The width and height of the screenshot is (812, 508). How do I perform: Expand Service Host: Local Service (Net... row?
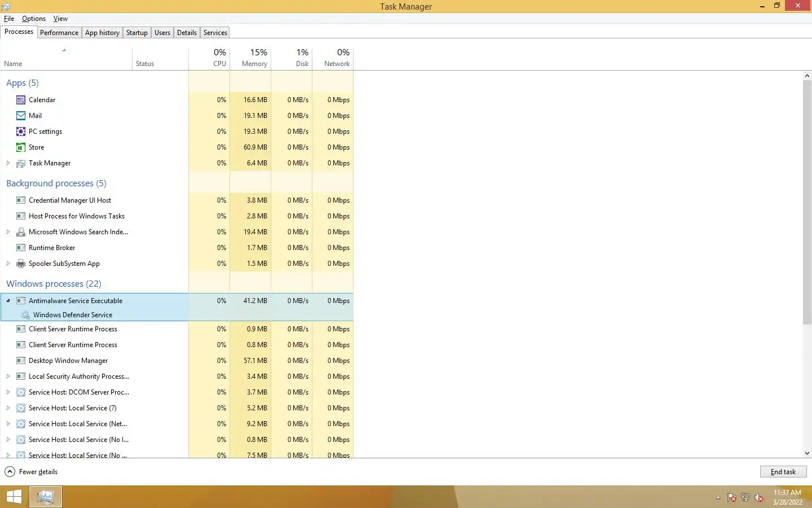8,424
